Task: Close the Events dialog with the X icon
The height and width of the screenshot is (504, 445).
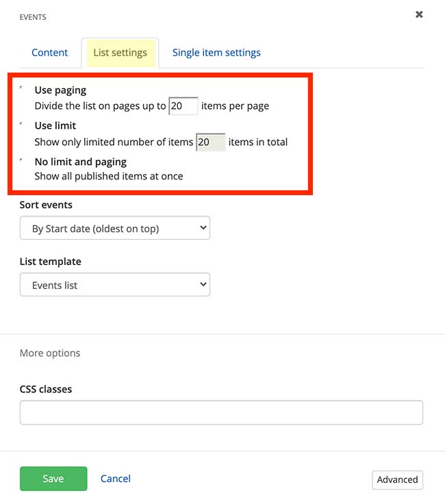Action: tap(419, 14)
